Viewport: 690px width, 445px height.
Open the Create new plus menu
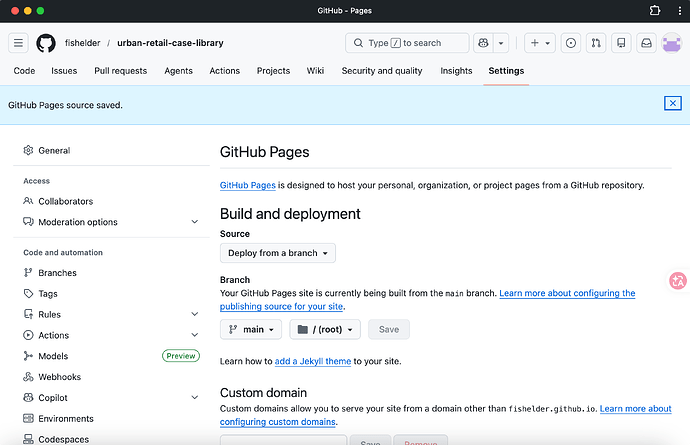coord(540,43)
